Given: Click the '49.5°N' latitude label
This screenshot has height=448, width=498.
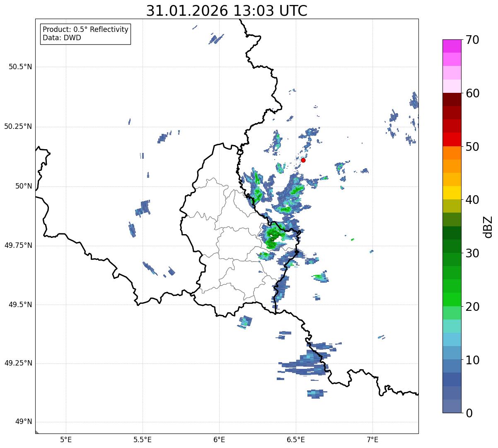Looking at the screenshot, I should [x=20, y=305].
